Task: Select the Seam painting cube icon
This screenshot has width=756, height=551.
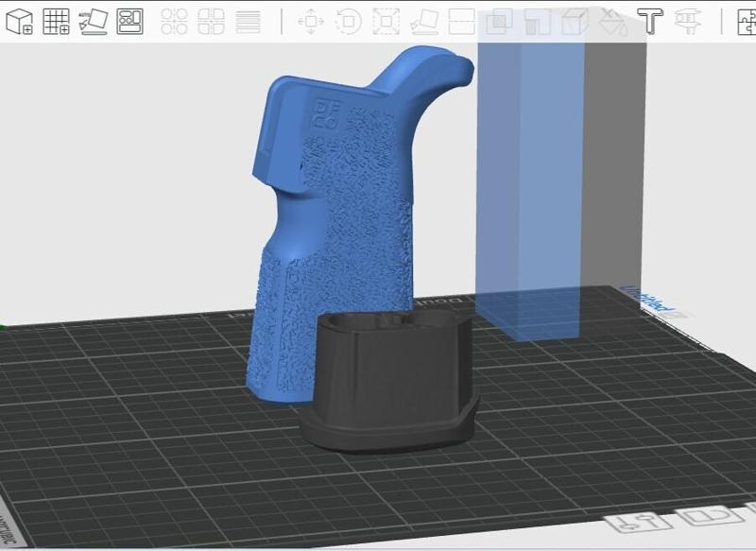Action: tap(575, 22)
